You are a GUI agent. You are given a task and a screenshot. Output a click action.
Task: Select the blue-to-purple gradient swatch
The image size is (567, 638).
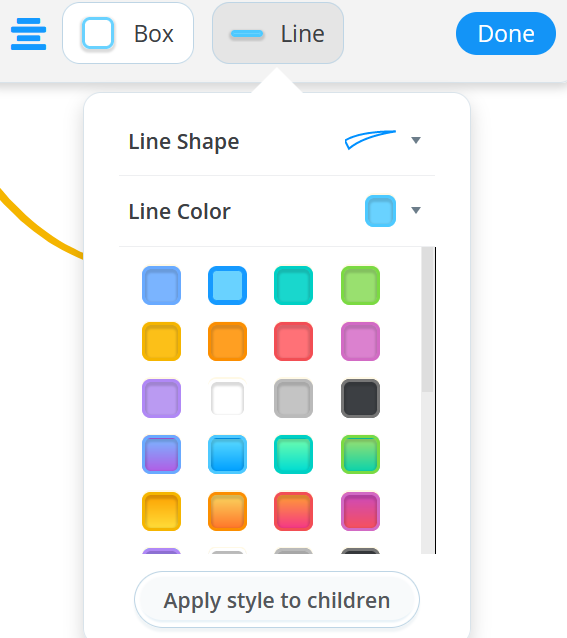pyautogui.click(x=161, y=454)
